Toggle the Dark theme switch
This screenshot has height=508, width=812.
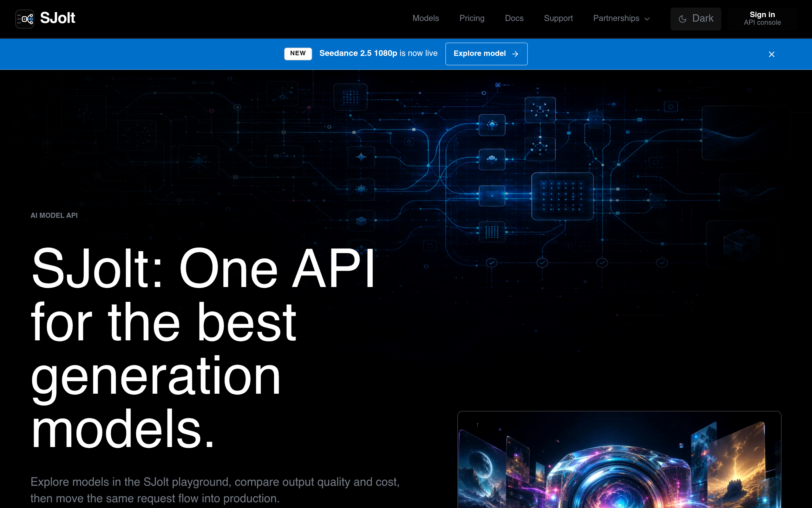[696, 19]
